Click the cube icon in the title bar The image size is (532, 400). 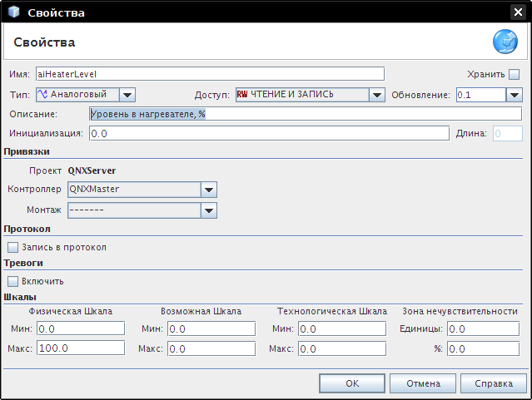13,12
